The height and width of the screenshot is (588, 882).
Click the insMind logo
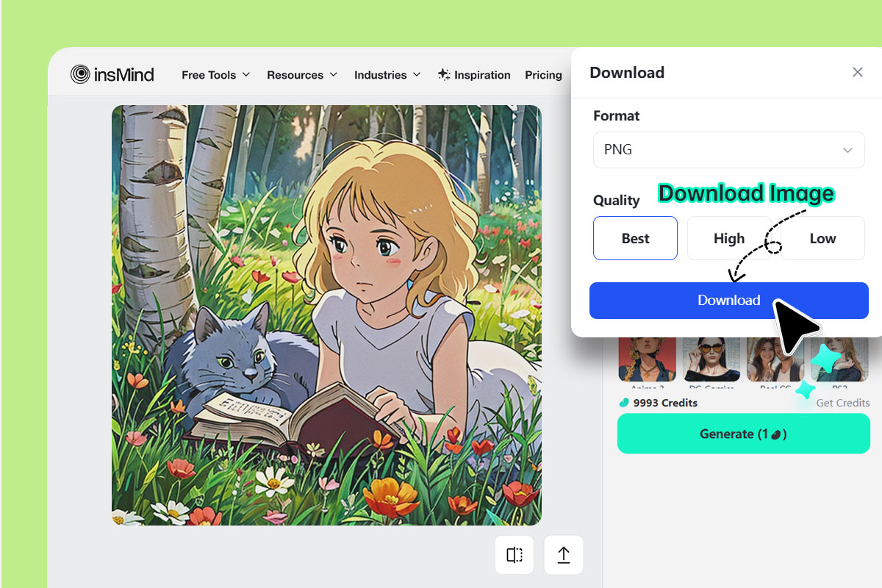pyautogui.click(x=112, y=74)
